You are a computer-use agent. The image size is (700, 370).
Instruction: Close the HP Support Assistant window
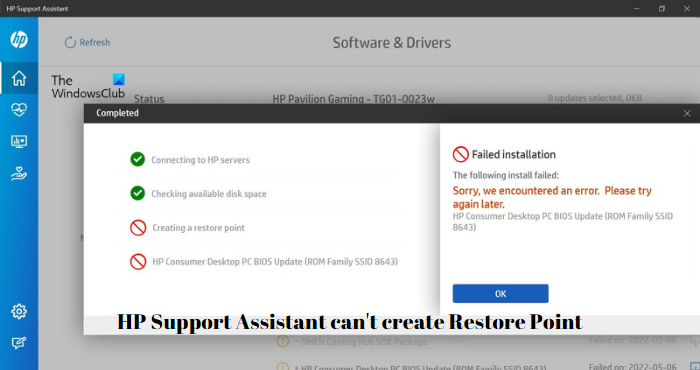tap(687, 8)
